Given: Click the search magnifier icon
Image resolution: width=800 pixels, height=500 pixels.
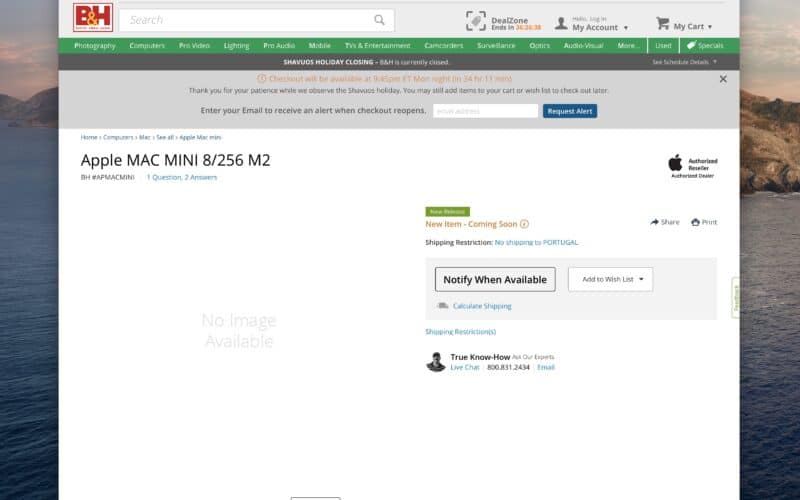Looking at the screenshot, I should point(379,20).
